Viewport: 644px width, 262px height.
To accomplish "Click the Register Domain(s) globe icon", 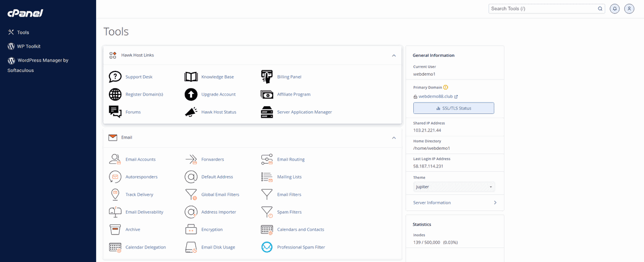I will tap(115, 94).
